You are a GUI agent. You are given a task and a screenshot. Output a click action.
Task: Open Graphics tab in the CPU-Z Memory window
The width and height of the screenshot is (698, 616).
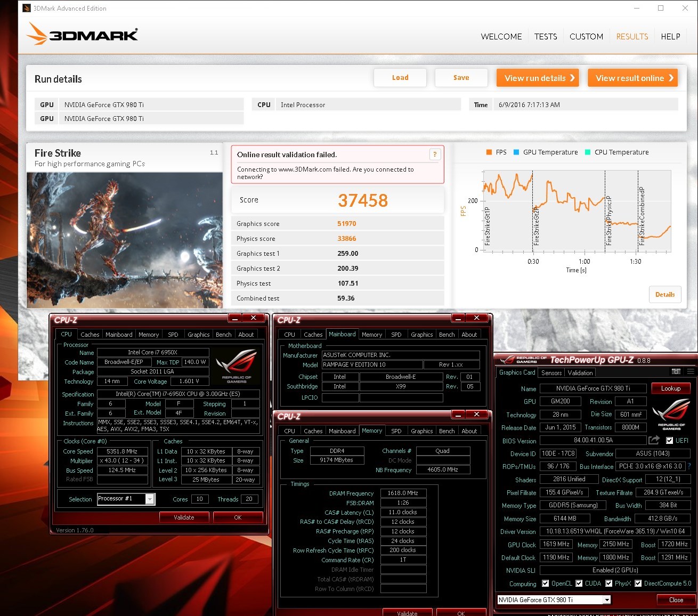[x=422, y=431]
